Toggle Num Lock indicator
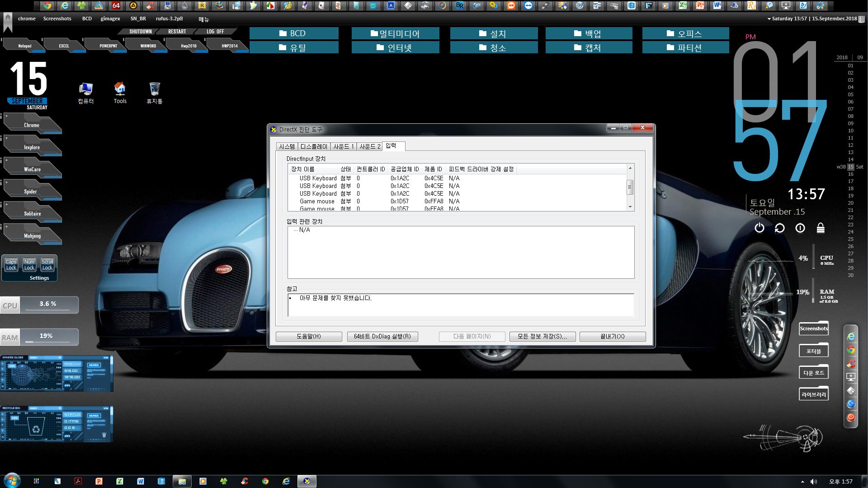The image size is (868, 488). point(29,264)
